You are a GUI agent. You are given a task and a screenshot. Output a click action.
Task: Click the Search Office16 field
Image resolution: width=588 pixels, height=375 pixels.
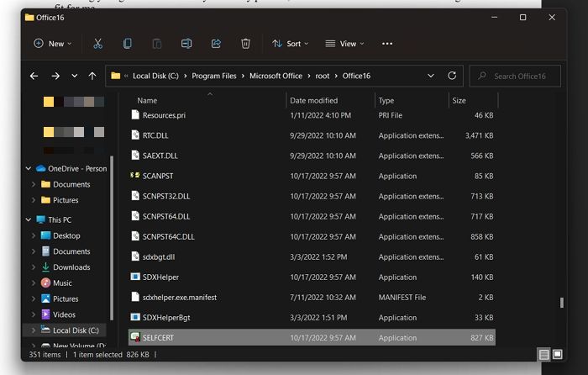(x=515, y=77)
